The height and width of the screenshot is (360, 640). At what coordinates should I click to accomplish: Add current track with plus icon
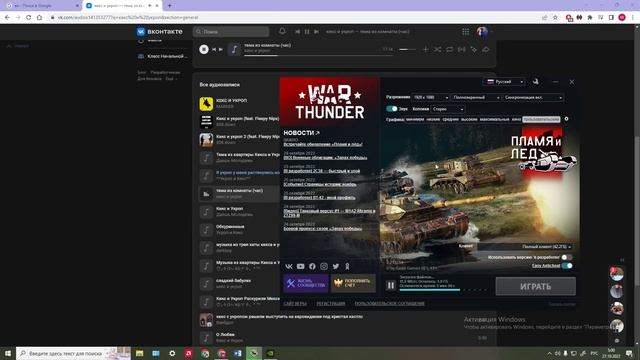(426, 49)
